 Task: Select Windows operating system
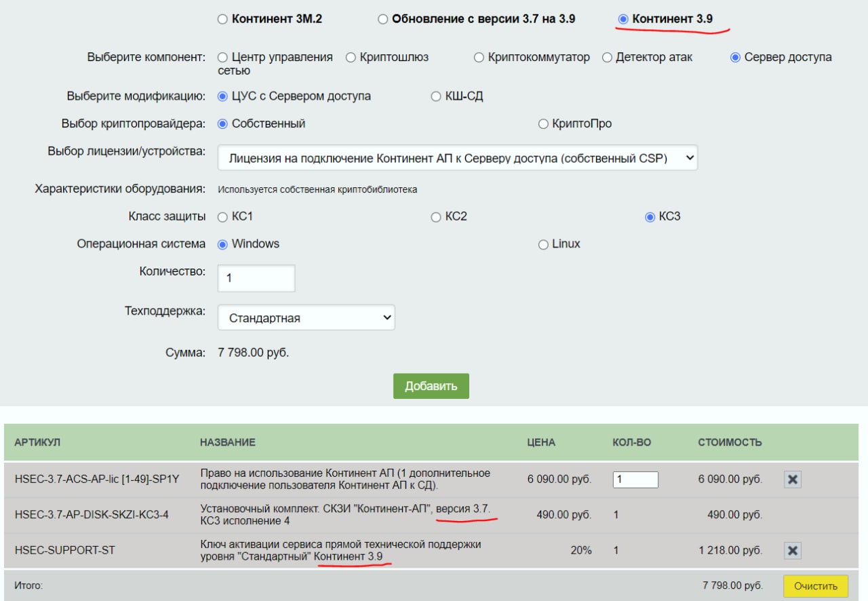click(x=222, y=244)
